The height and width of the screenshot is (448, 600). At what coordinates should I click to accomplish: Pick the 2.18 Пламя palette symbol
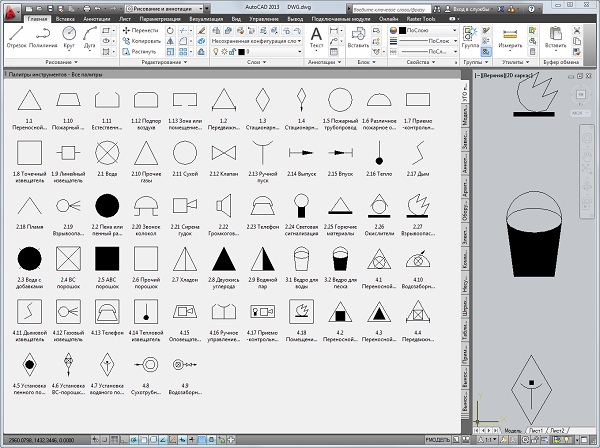coord(27,206)
